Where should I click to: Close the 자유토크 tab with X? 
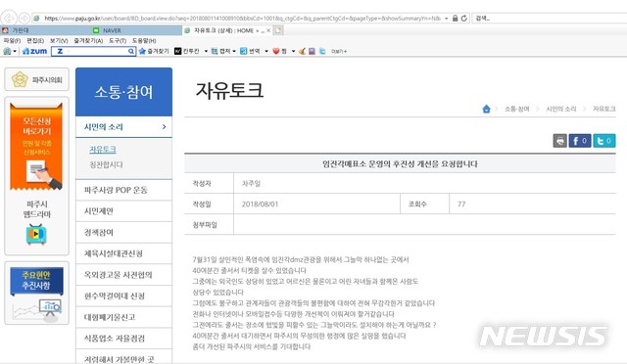pyautogui.click(x=268, y=30)
